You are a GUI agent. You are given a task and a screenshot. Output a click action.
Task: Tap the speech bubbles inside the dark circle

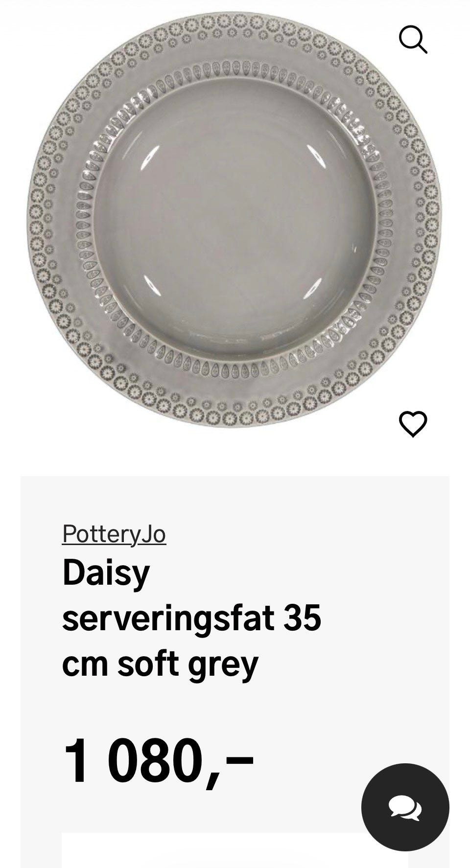tap(405, 808)
